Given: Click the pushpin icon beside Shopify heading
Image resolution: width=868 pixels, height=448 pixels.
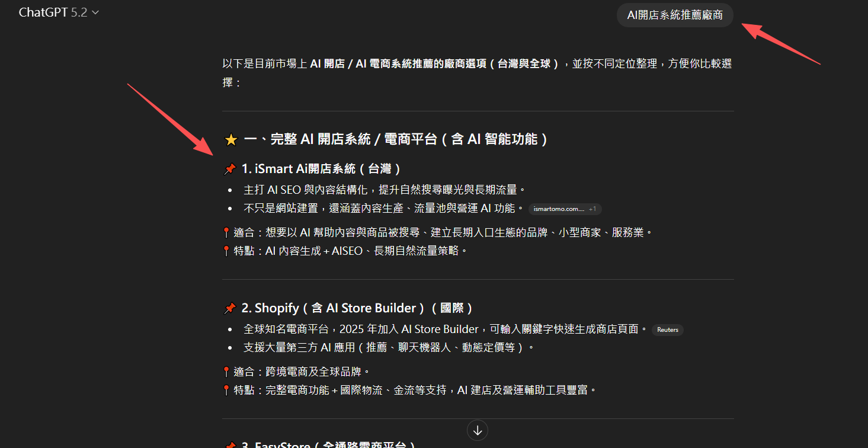Looking at the screenshot, I should (230, 309).
